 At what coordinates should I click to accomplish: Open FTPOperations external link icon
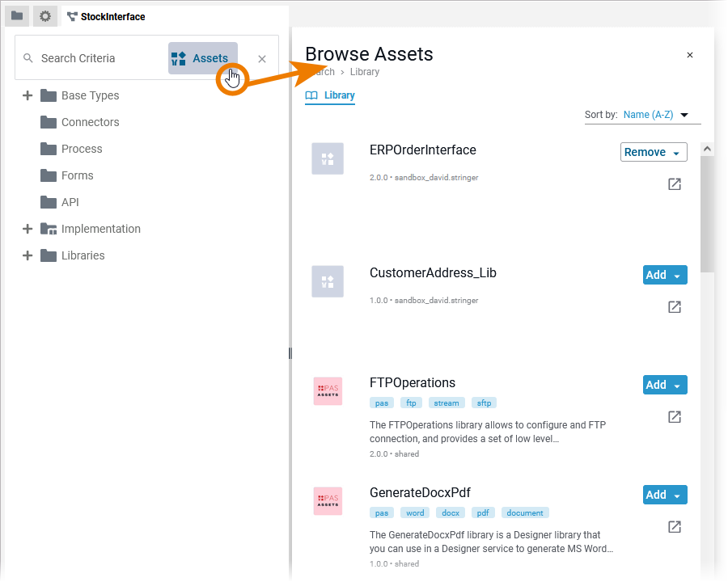pyautogui.click(x=674, y=417)
